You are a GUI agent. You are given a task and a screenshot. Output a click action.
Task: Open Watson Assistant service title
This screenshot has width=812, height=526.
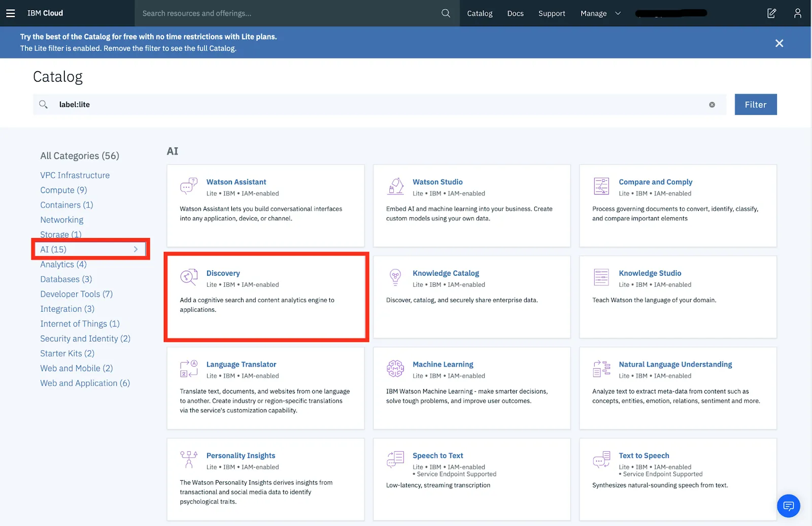point(236,182)
